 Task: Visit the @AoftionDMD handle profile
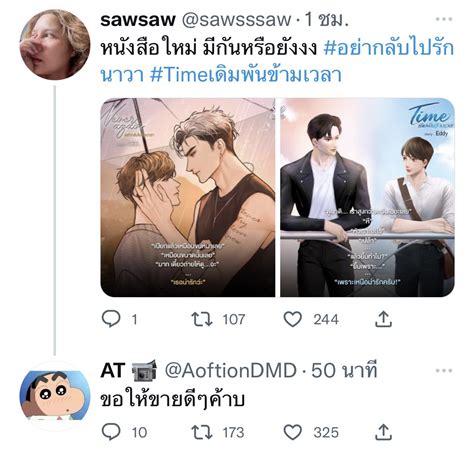230,371
